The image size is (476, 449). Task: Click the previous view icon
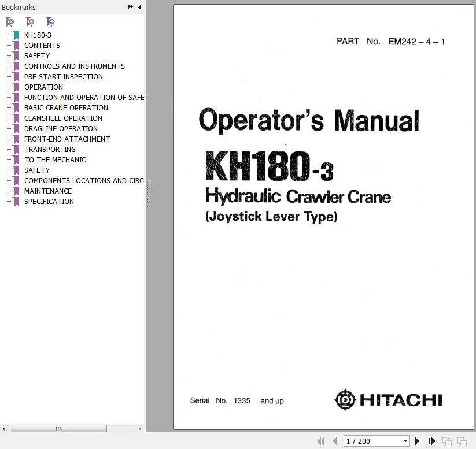click(x=447, y=441)
